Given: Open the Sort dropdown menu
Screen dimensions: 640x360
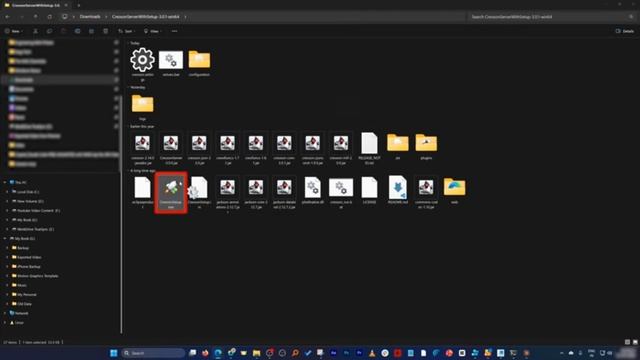Looking at the screenshot, I should pyautogui.click(x=126, y=31).
